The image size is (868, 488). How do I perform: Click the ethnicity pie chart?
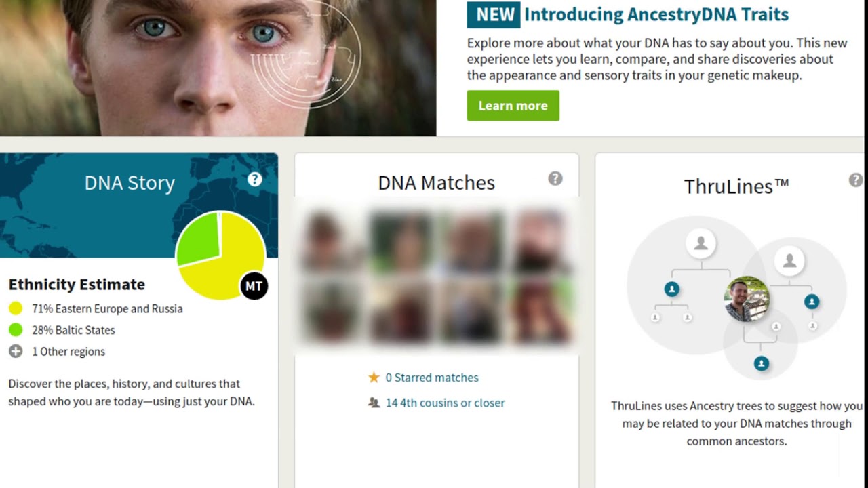(x=220, y=255)
